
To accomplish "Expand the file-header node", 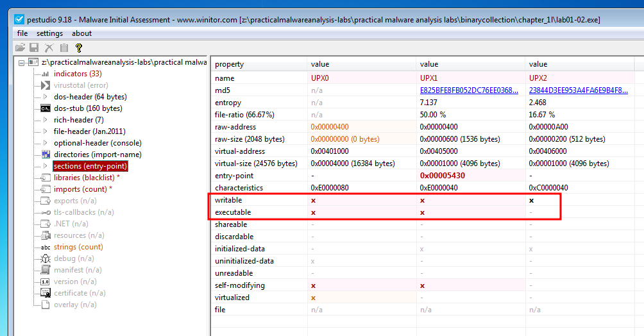I will coord(45,131).
